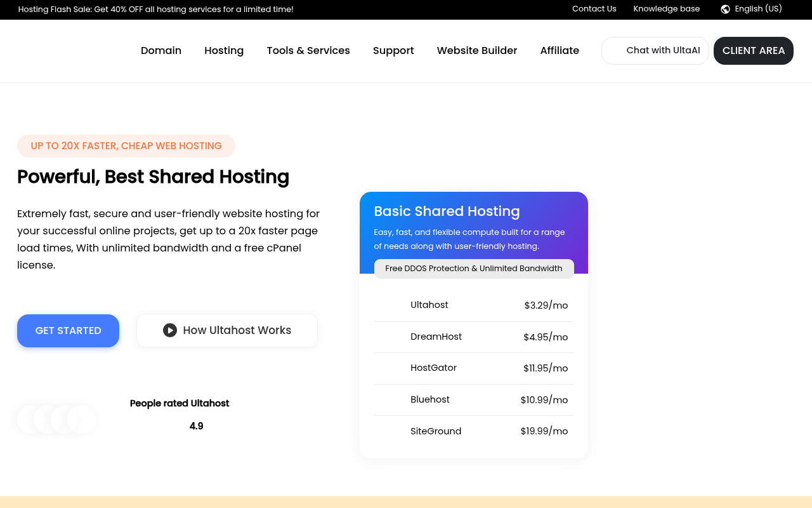Image resolution: width=812 pixels, height=508 pixels.
Task: Click the $4.95/mo price
Action: click(546, 337)
